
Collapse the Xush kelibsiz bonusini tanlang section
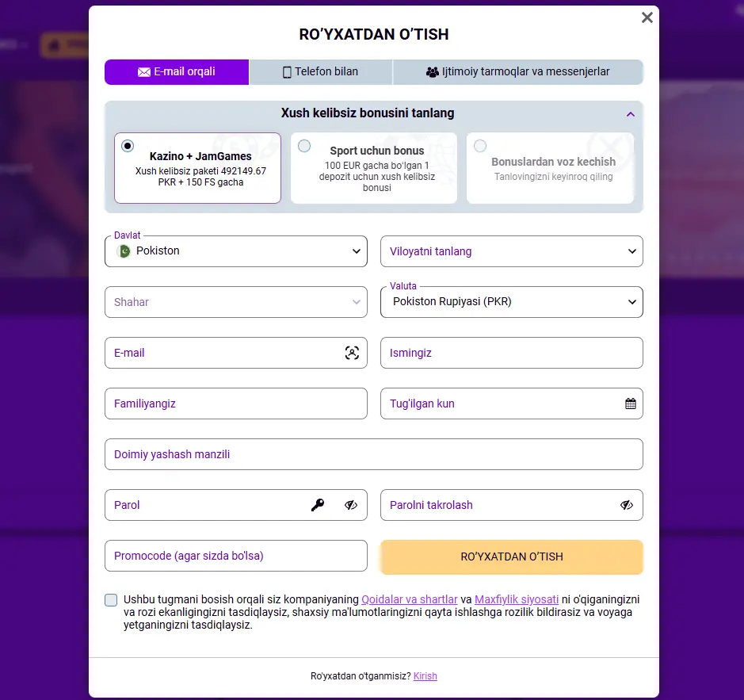pos(630,114)
